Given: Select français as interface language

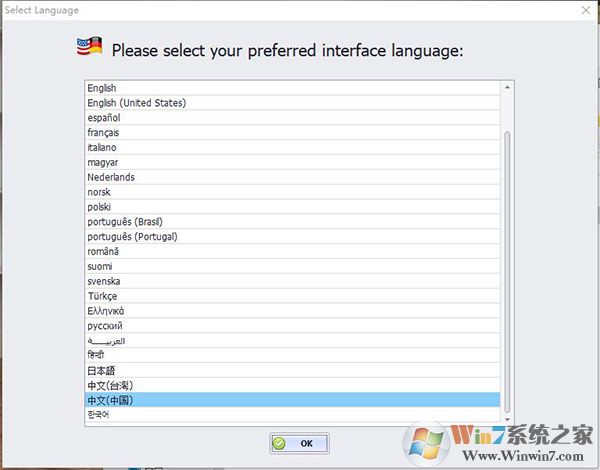Looking at the screenshot, I should (292, 133).
